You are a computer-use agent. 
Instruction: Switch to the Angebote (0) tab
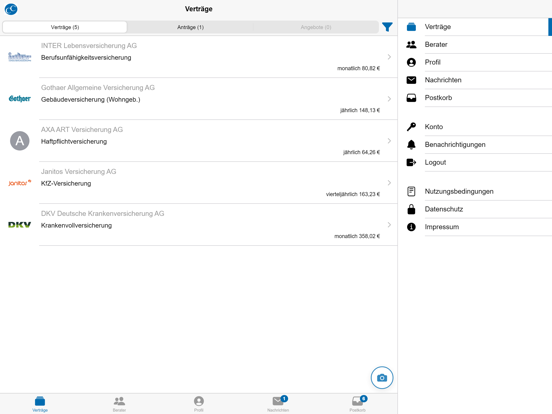(x=316, y=27)
